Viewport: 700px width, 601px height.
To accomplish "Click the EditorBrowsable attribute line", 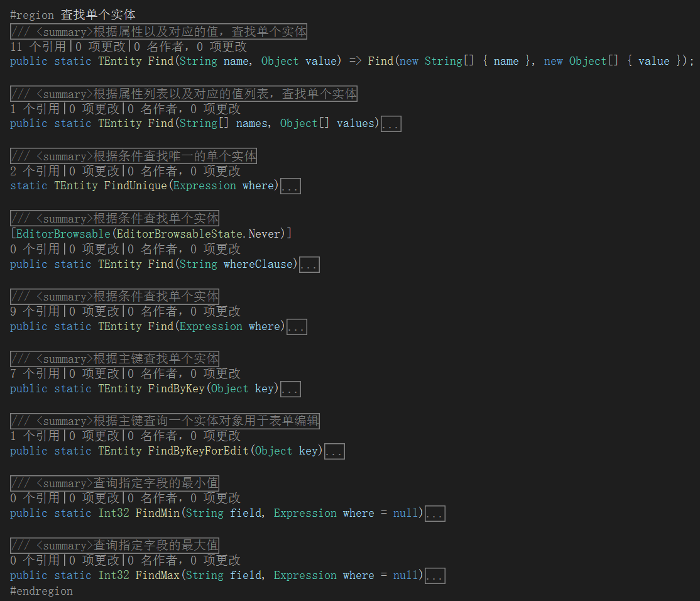I will (151, 234).
